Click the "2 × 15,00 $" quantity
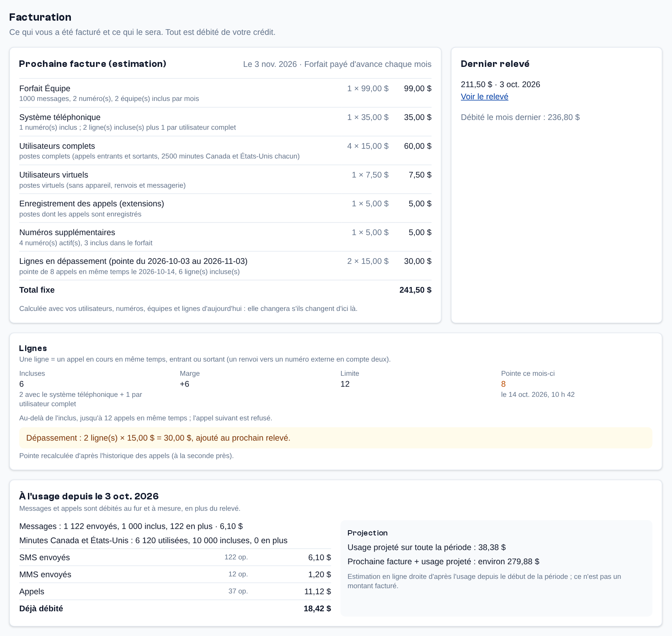This screenshot has width=672, height=636. tap(368, 261)
